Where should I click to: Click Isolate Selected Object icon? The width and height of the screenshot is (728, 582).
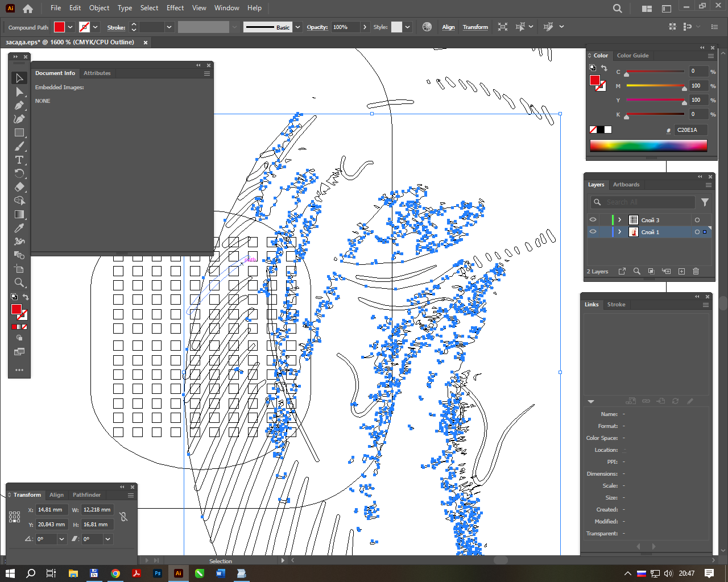(x=503, y=27)
